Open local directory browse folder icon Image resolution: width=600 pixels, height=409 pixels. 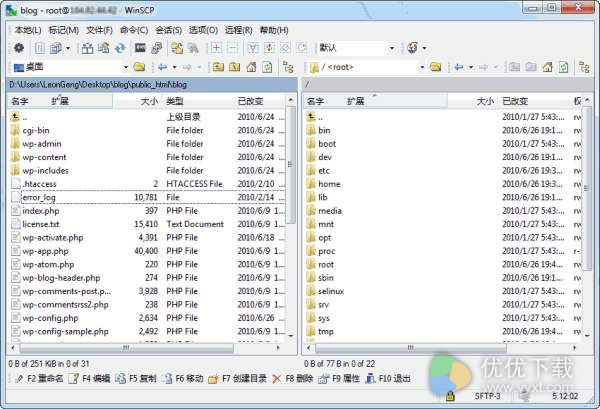click(x=139, y=67)
